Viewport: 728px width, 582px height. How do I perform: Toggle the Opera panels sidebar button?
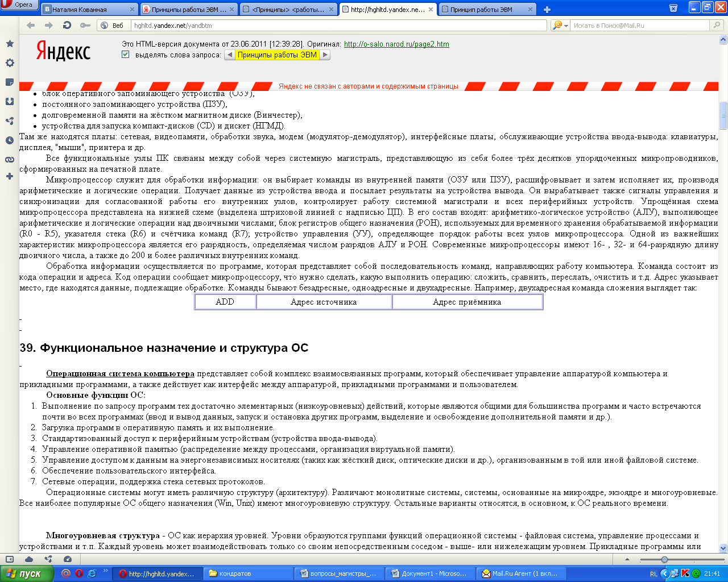click(x=9, y=559)
